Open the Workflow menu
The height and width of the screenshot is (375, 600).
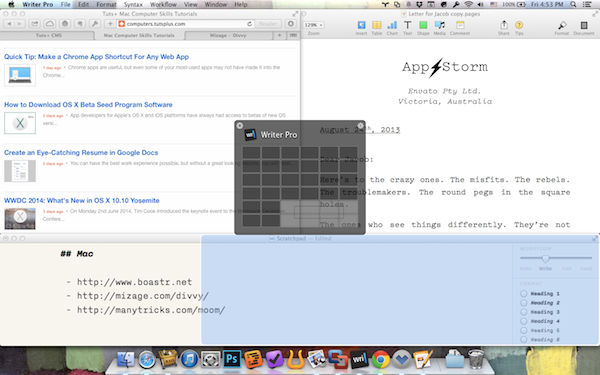click(163, 5)
